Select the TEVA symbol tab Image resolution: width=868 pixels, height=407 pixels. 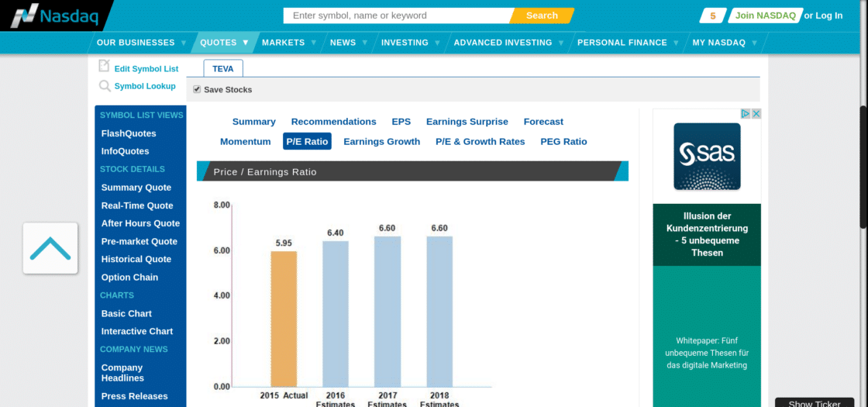tap(223, 69)
